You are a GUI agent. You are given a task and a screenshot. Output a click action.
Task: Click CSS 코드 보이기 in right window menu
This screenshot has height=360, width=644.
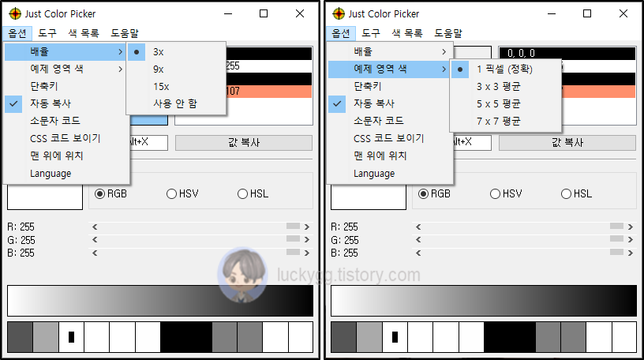(x=389, y=138)
